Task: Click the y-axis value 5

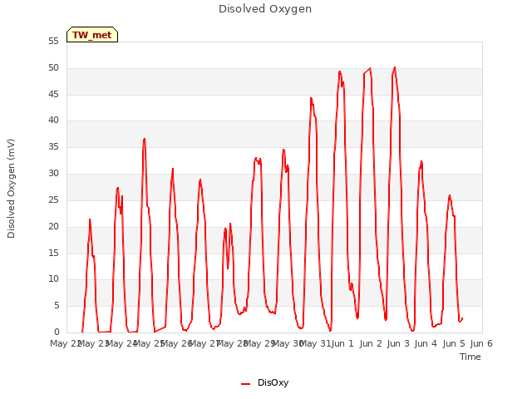Action: click(x=57, y=306)
